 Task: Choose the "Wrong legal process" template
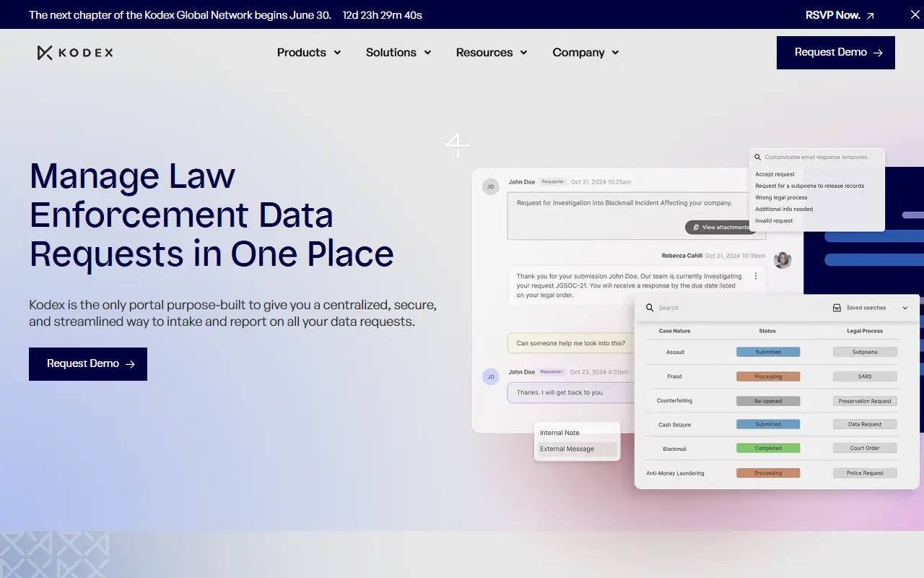(x=781, y=197)
